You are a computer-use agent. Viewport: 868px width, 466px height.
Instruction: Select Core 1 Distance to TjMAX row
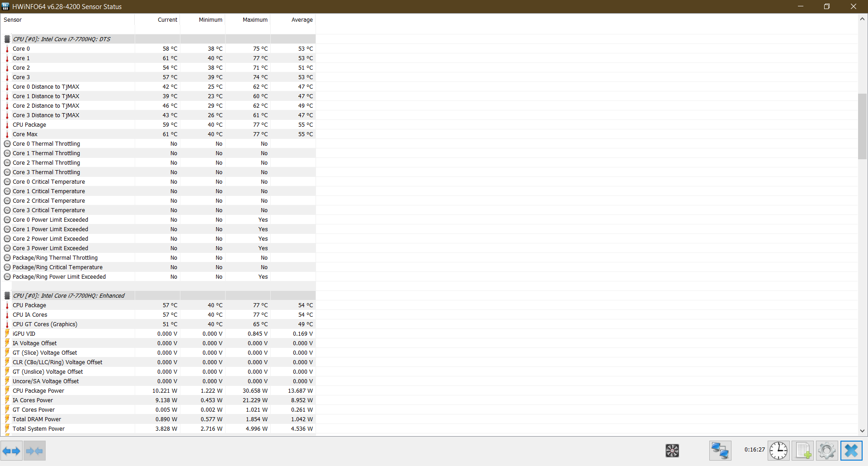click(x=158, y=96)
